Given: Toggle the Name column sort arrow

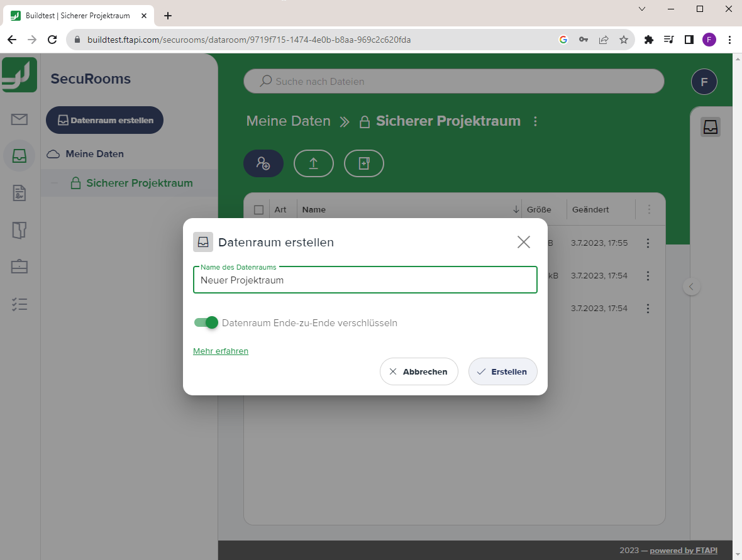Looking at the screenshot, I should (x=516, y=209).
